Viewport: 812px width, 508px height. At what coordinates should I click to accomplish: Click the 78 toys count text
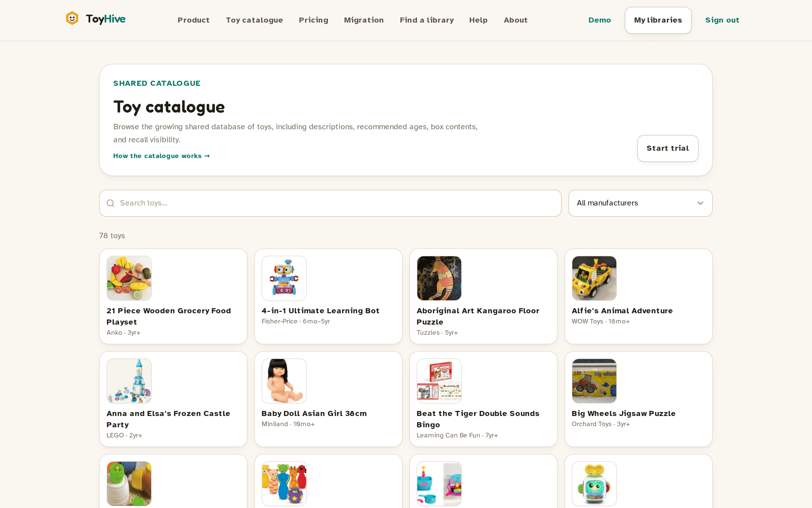click(x=112, y=236)
